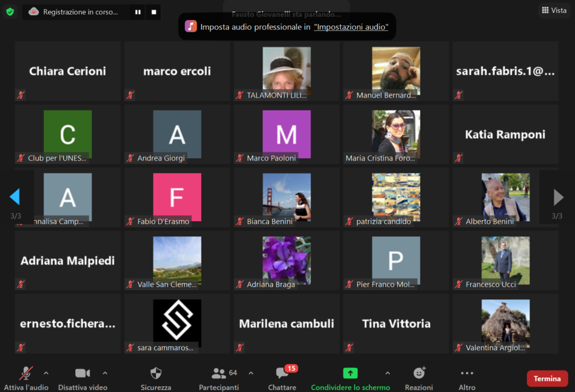This screenshot has width=575, height=392.
Task: Select Bianca Benini's video tile
Action: (x=286, y=198)
